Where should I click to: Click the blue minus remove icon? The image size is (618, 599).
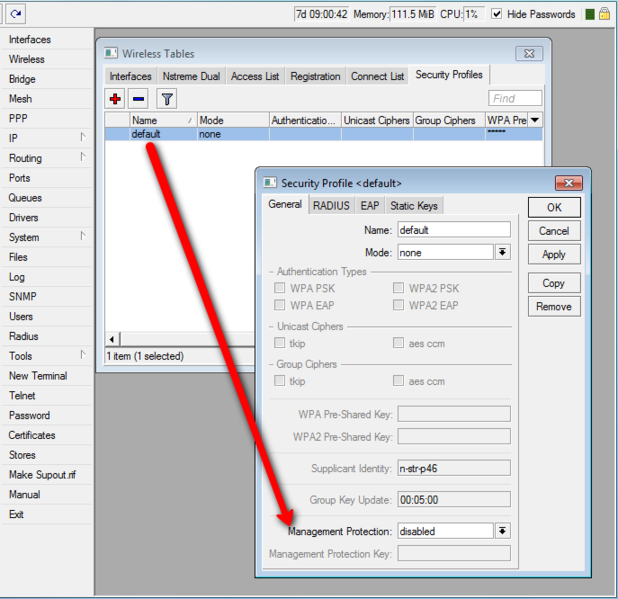coord(139,98)
